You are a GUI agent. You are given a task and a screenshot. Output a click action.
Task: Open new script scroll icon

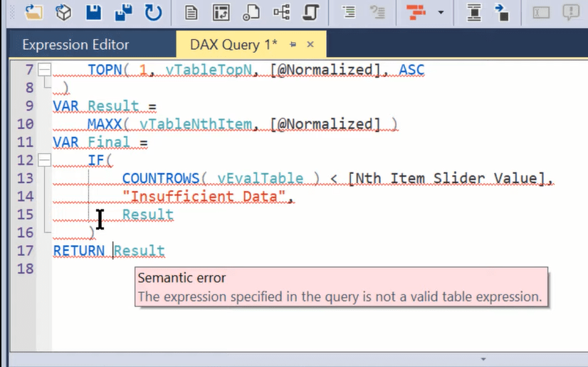pos(310,12)
